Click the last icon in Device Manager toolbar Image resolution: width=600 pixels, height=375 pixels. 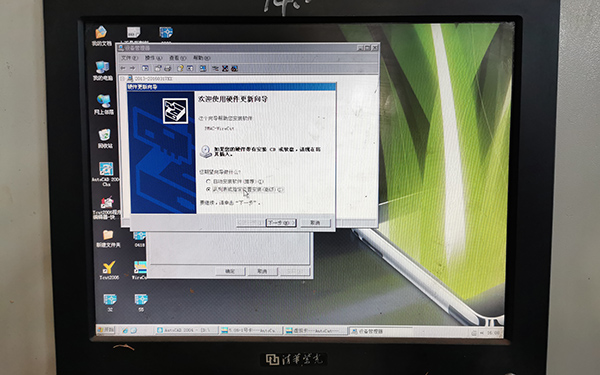235,68
